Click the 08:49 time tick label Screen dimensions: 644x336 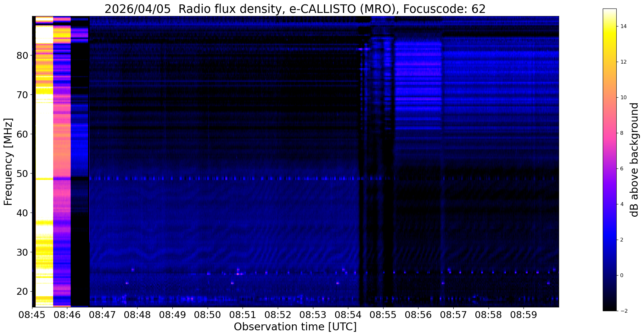point(172,315)
